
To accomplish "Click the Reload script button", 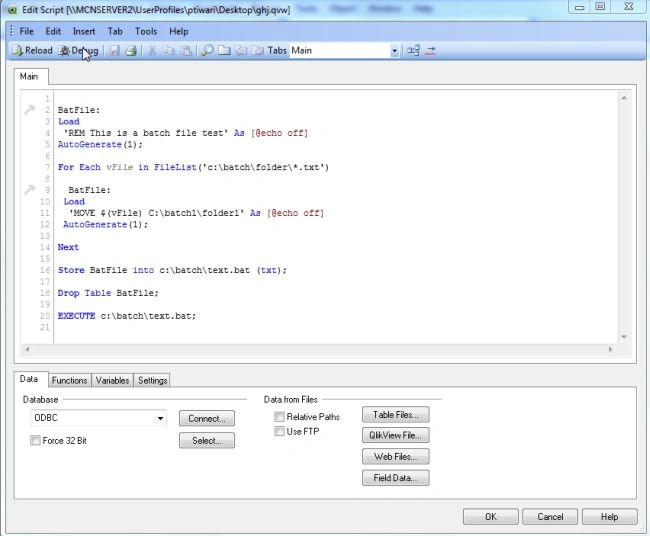I will [x=32, y=51].
